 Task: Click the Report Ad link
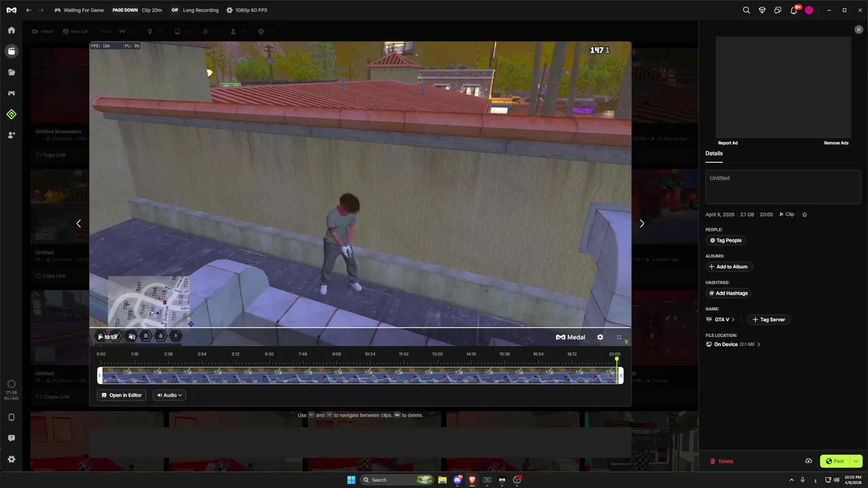(x=728, y=143)
